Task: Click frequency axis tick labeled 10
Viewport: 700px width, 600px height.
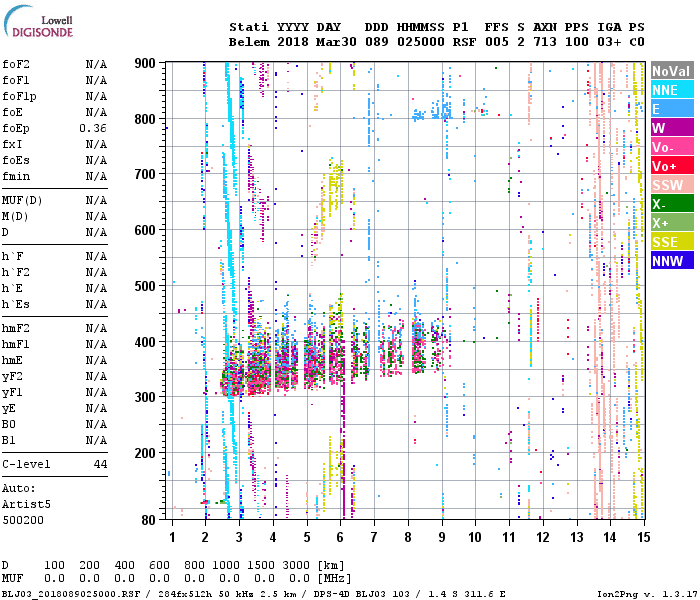Action: 475,537
